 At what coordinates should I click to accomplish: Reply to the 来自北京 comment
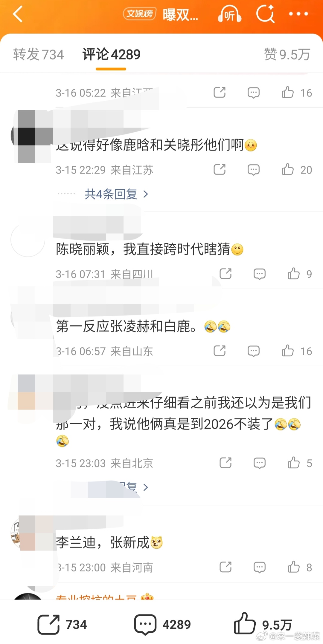click(259, 463)
